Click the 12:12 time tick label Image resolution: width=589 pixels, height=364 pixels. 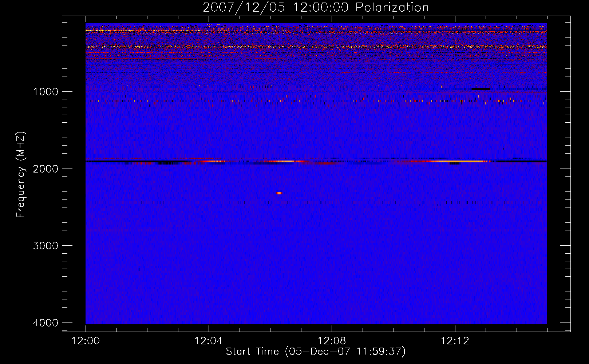point(455,341)
